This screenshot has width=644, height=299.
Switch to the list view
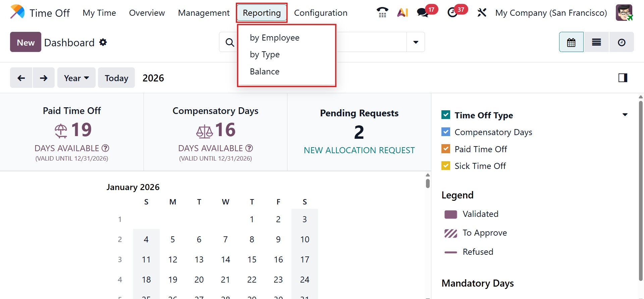(596, 42)
